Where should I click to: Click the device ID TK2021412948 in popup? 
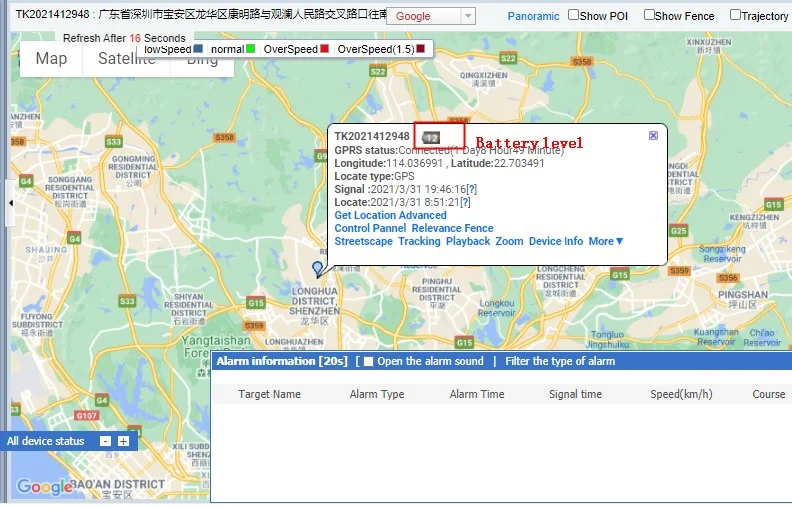click(x=372, y=136)
